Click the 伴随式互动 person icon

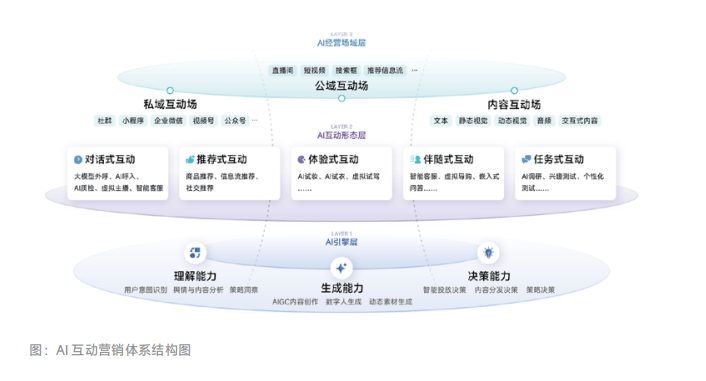[x=415, y=159]
